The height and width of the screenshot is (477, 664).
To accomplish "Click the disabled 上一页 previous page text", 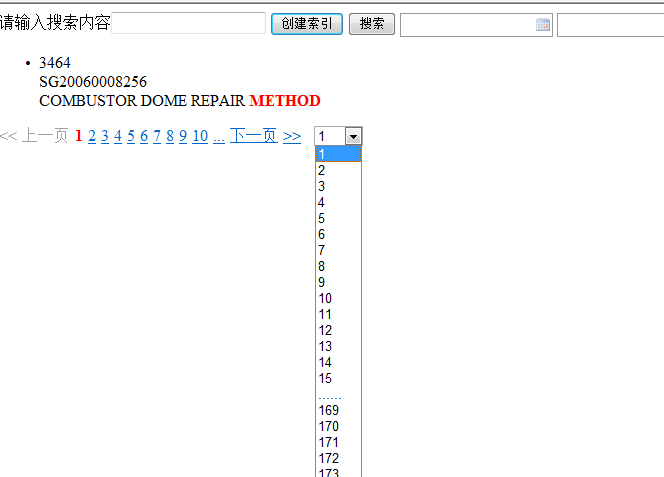I will [44, 136].
